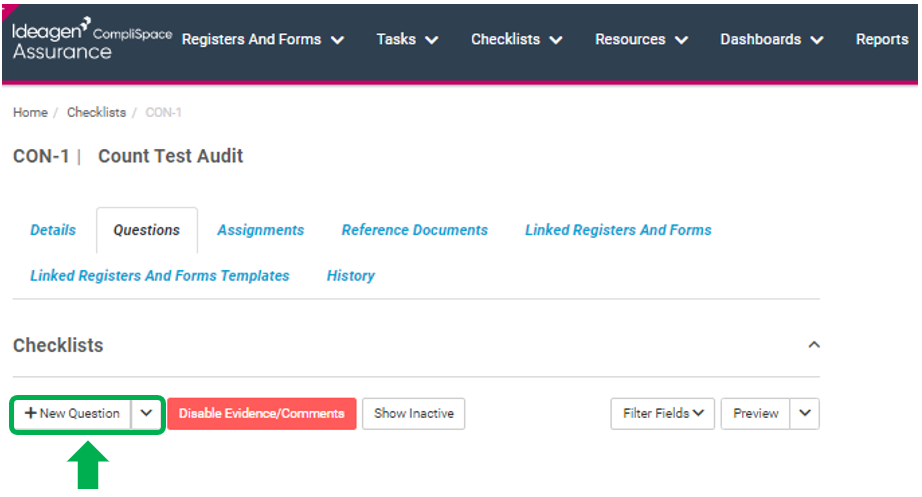Open the Dashboards menu
This screenshot has height=497, width=922.
(x=771, y=39)
